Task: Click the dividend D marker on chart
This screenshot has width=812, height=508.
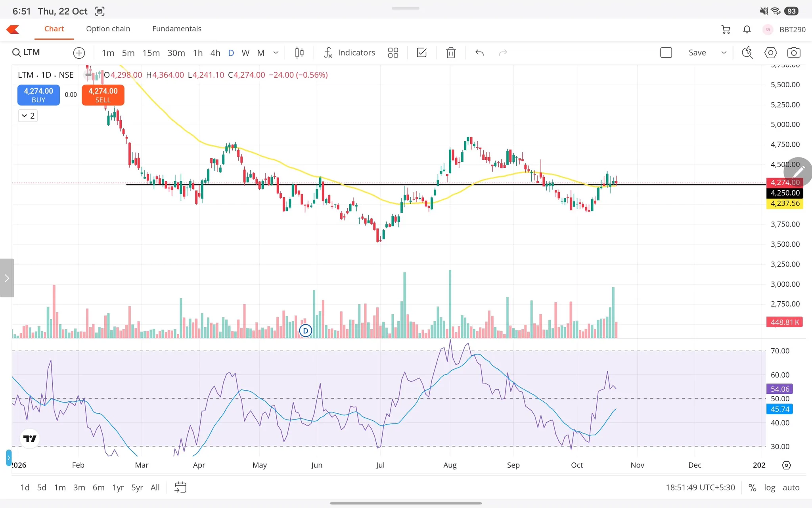Action: coord(305,331)
